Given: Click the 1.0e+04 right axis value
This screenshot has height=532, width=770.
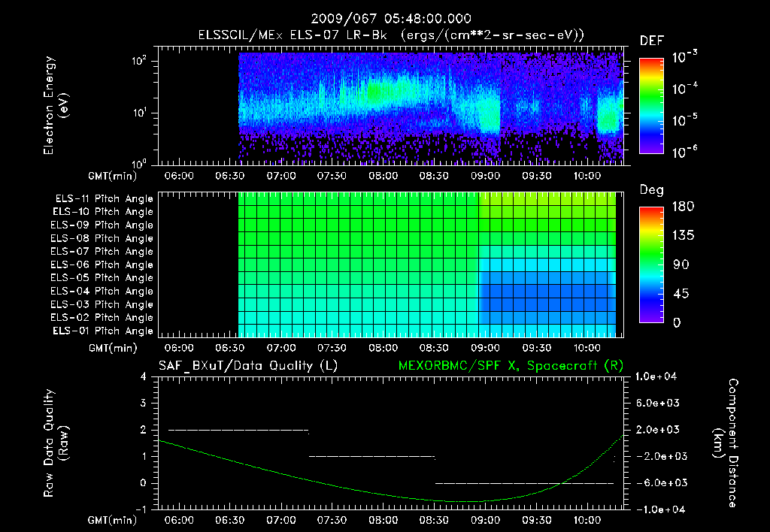Looking at the screenshot, I should click(x=656, y=376).
